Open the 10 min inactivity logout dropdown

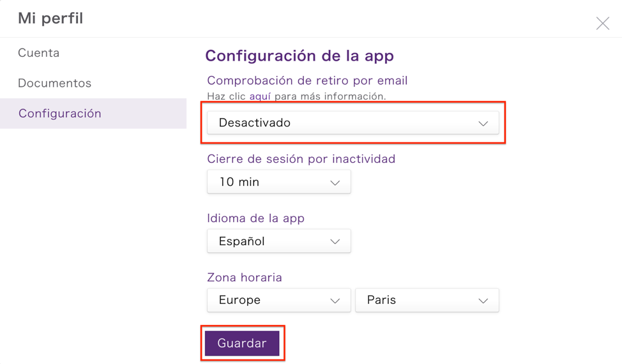[x=279, y=182]
